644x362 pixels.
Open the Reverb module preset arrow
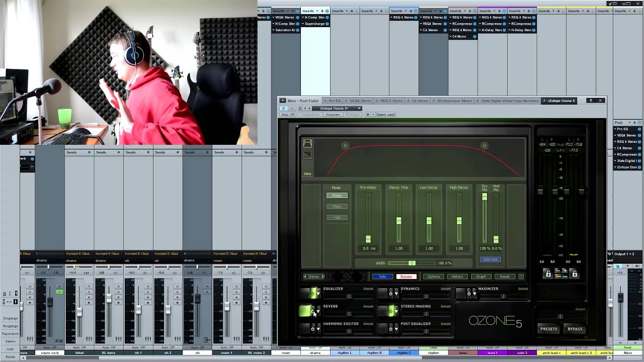[x=318, y=311]
